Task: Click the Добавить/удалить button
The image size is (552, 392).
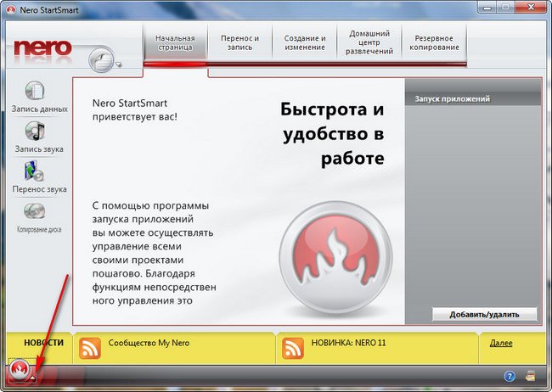Action: point(484,314)
